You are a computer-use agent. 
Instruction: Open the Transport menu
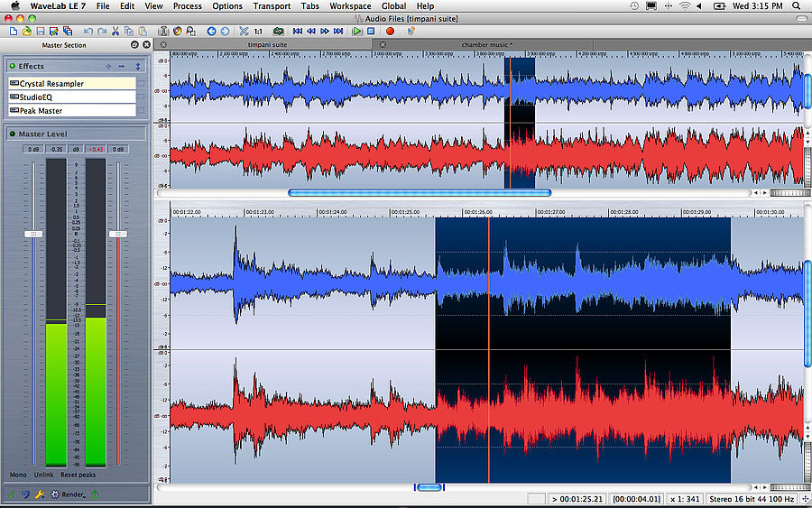[x=272, y=5]
